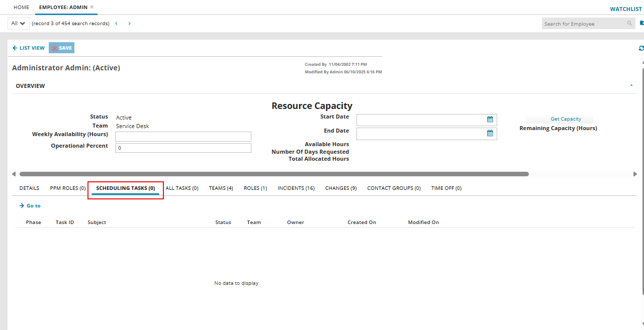This screenshot has height=330, width=644.
Task: Click the SAVE button
Action: (x=61, y=48)
